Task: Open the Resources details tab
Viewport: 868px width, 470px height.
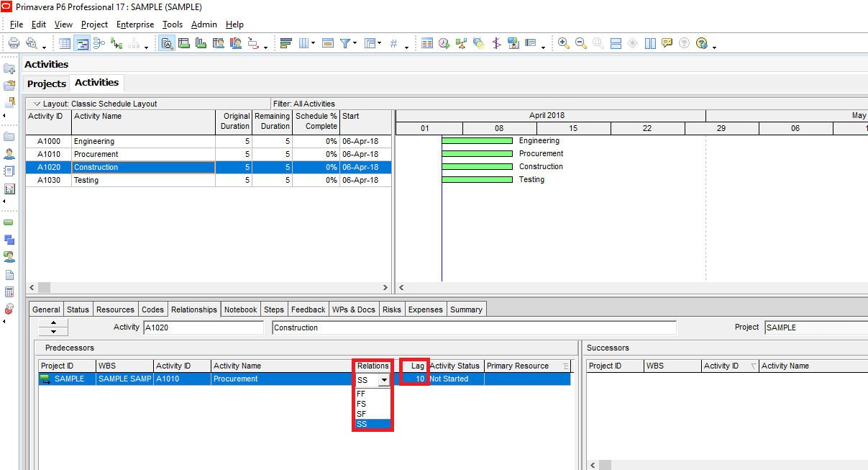Action: click(x=115, y=309)
